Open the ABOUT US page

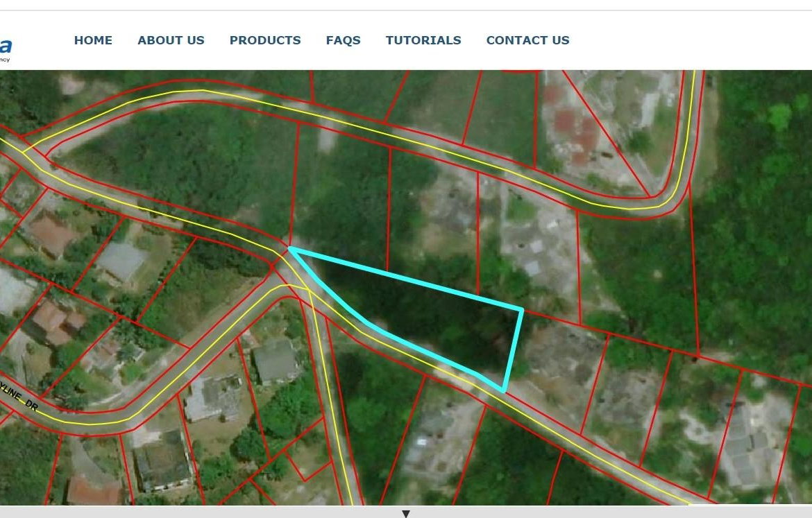pos(171,40)
